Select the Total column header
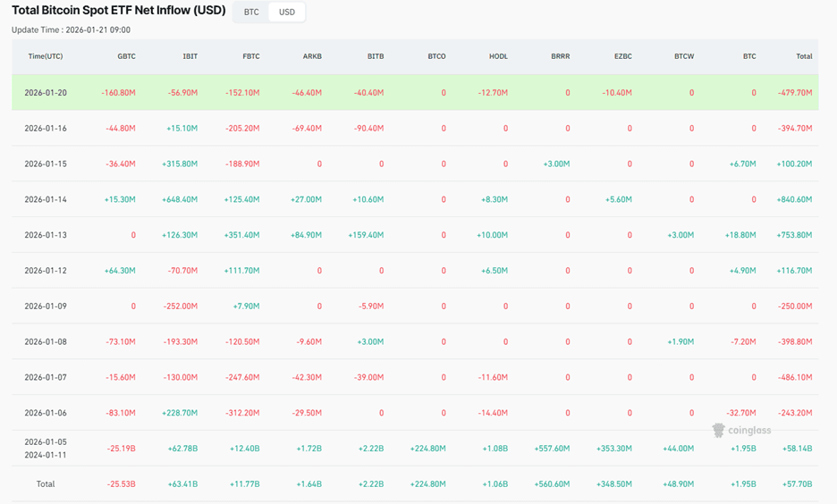 click(x=803, y=56)
